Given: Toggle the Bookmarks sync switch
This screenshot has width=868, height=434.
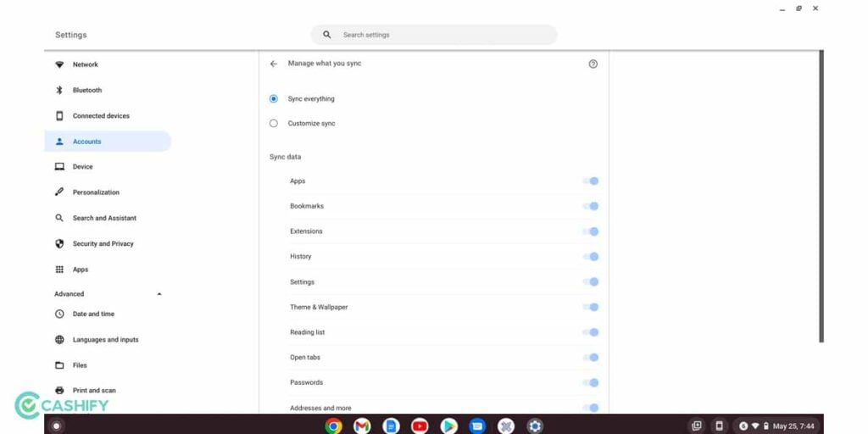Looking at the screenshot, I should [591, 206].
